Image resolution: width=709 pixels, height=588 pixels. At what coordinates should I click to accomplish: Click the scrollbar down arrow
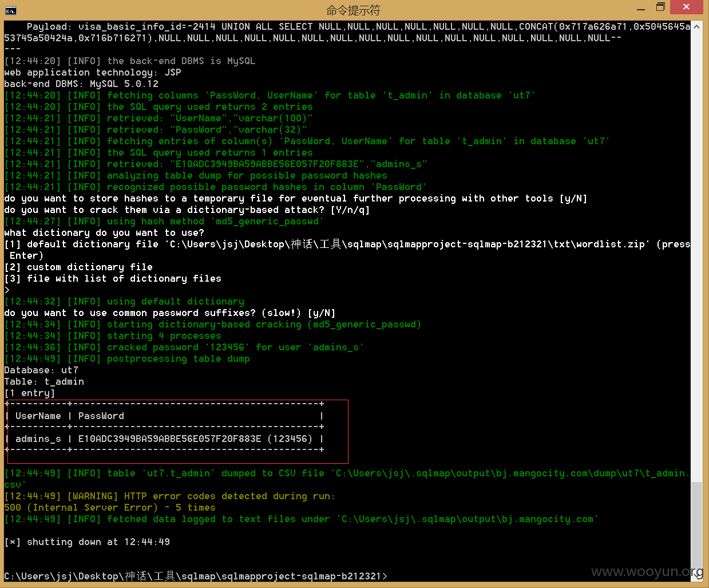coord(696,576)
